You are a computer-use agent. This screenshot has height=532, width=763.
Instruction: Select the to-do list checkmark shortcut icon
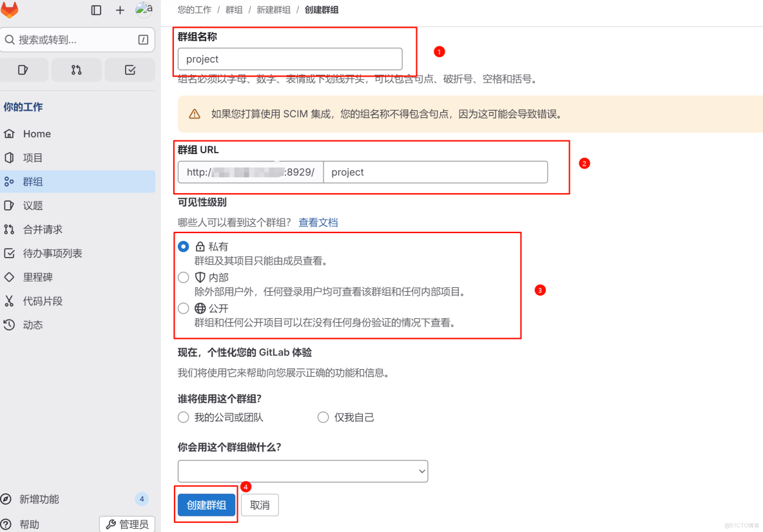130,70
